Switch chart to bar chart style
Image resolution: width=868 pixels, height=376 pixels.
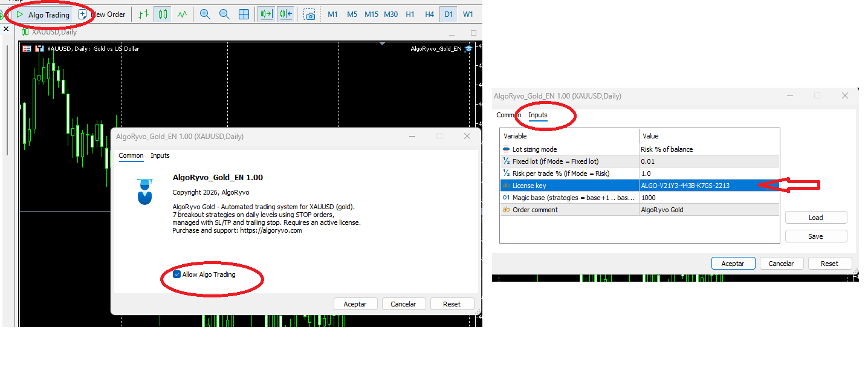point(143,15)
